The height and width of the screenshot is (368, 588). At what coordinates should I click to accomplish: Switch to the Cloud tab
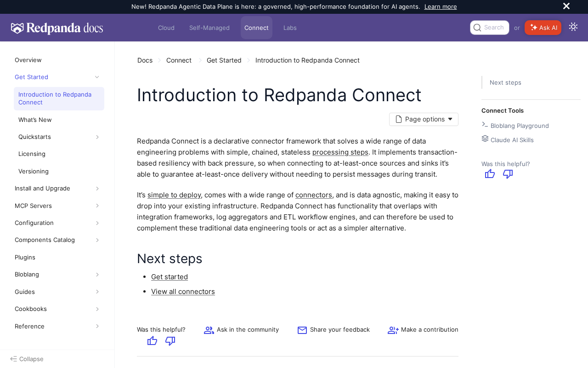pyautogui.click(x=166, y=28)
